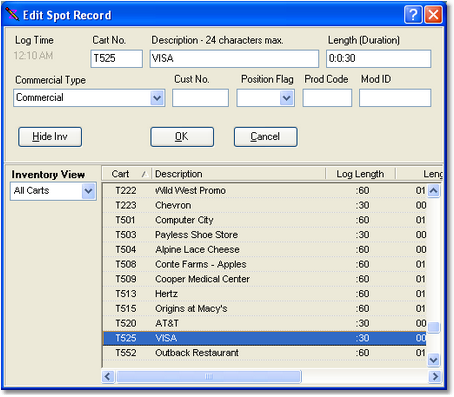Click the Log Length column header
Screen dimensions: 454x397
click(360, 174)
